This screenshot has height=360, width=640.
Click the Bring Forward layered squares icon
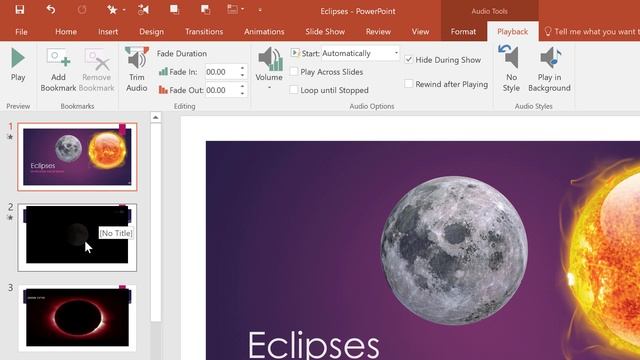(x=175, y=9)
